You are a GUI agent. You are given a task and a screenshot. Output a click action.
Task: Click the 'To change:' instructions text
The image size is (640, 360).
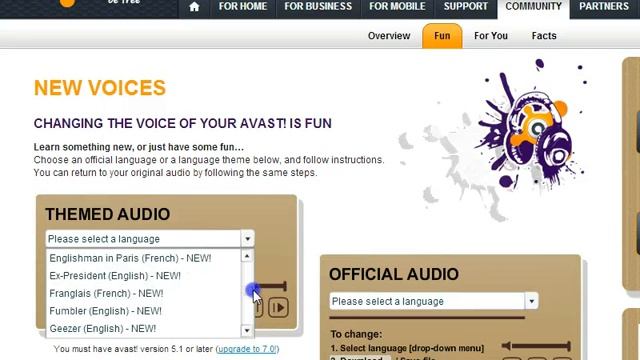pyautogui.click(x=356, y=334)
